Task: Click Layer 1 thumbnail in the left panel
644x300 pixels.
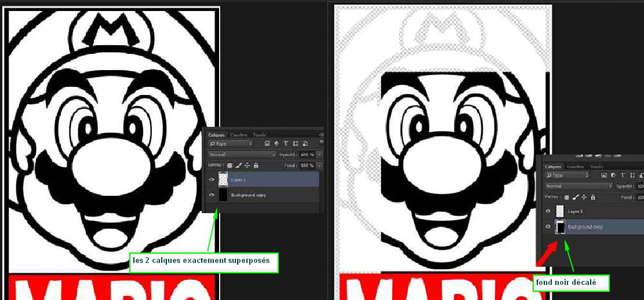Action: pyautogui.click(x=223, y=180)
